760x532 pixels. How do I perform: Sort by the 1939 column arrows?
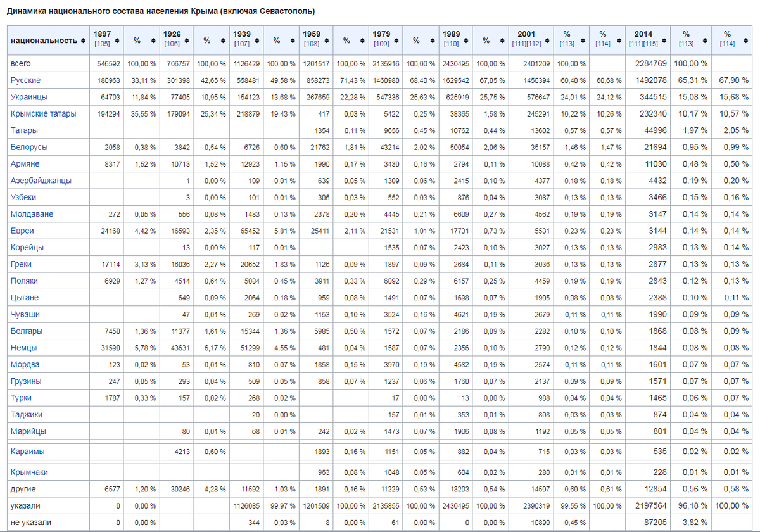(x=258, y=40)
